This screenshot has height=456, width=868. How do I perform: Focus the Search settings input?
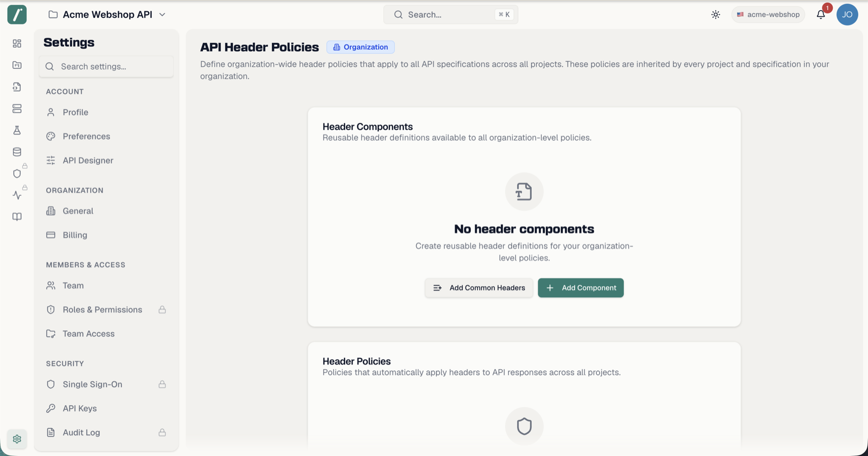click(x=106, y=66)
